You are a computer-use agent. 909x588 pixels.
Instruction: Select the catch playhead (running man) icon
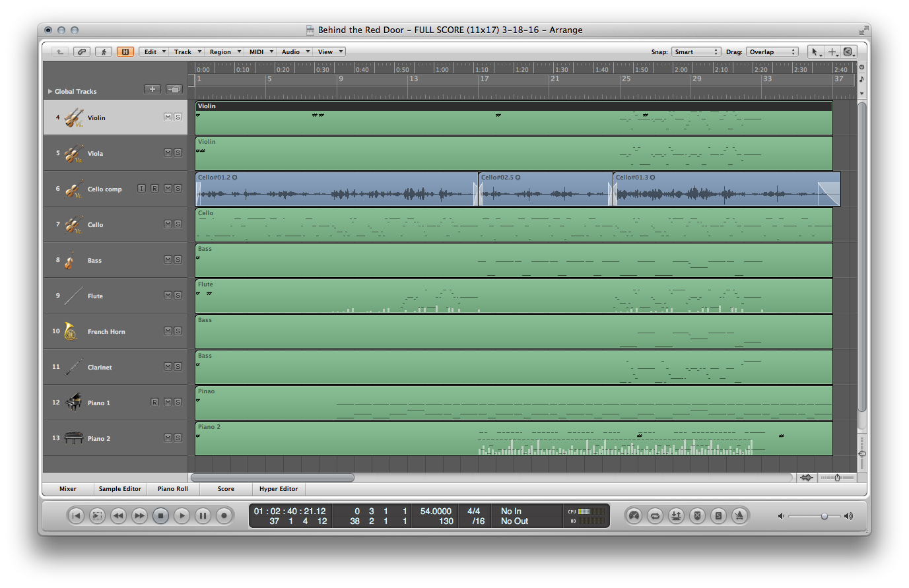point(104,51)
